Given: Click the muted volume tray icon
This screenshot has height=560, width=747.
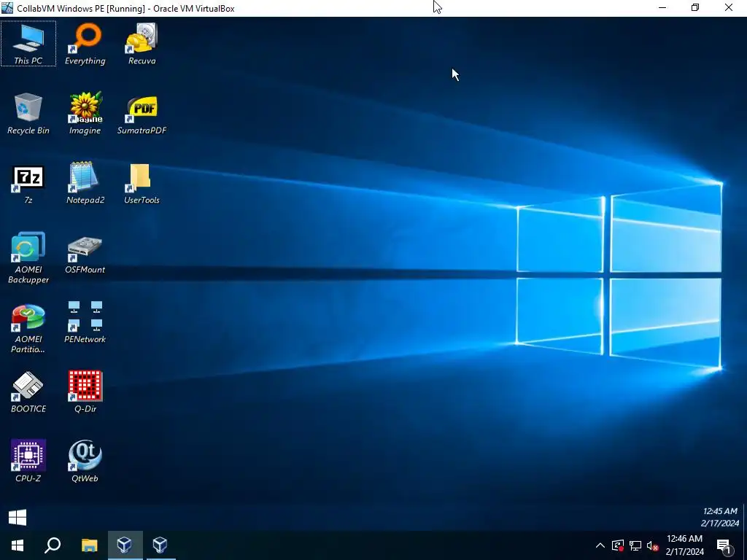Looking at the screenshot, I should [653, 545].
